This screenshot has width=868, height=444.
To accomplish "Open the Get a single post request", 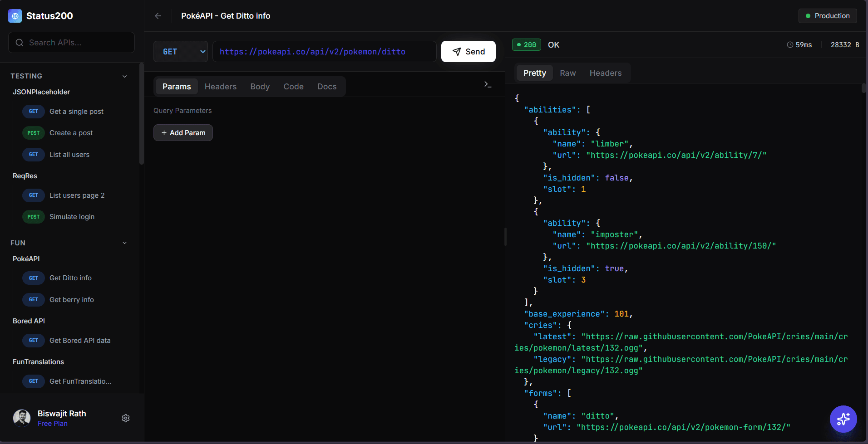I will (x=76, y=112).
